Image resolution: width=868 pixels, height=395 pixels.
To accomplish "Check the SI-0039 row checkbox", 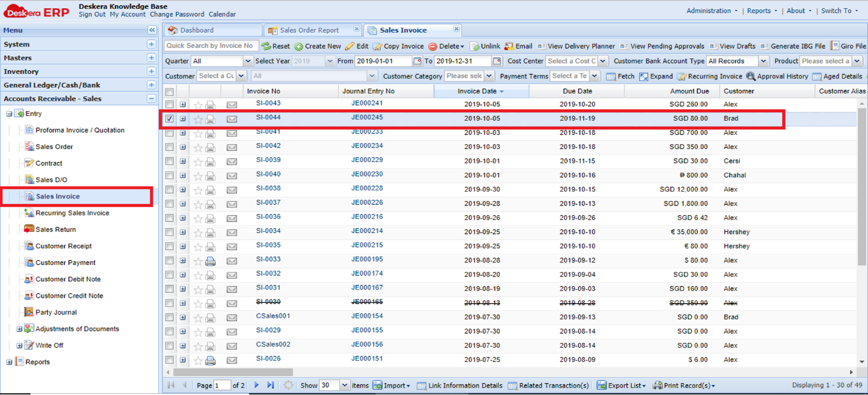I will (x=170, y=161).
